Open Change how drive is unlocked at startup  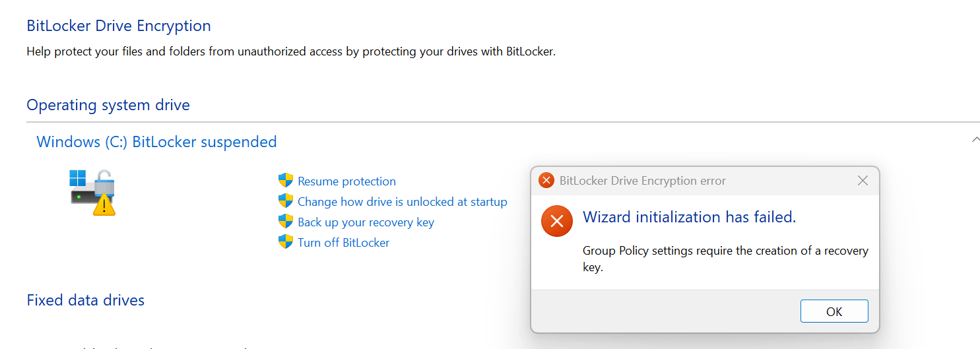(x=402, y=202)
